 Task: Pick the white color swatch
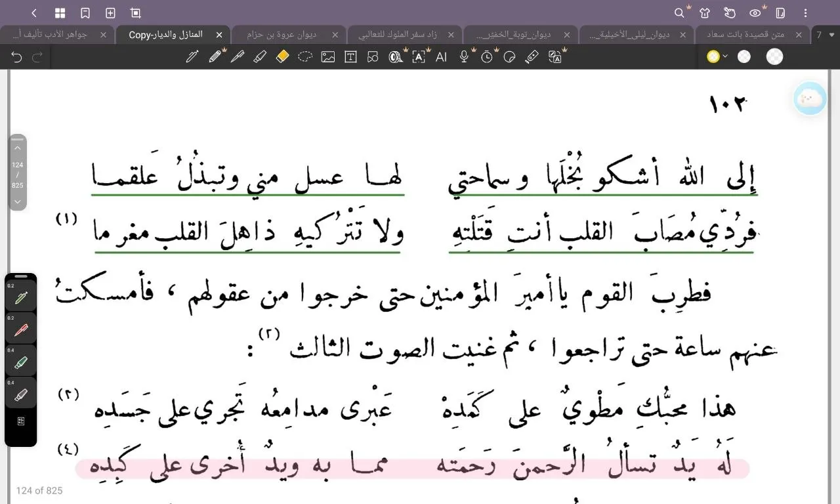point(744,57)
